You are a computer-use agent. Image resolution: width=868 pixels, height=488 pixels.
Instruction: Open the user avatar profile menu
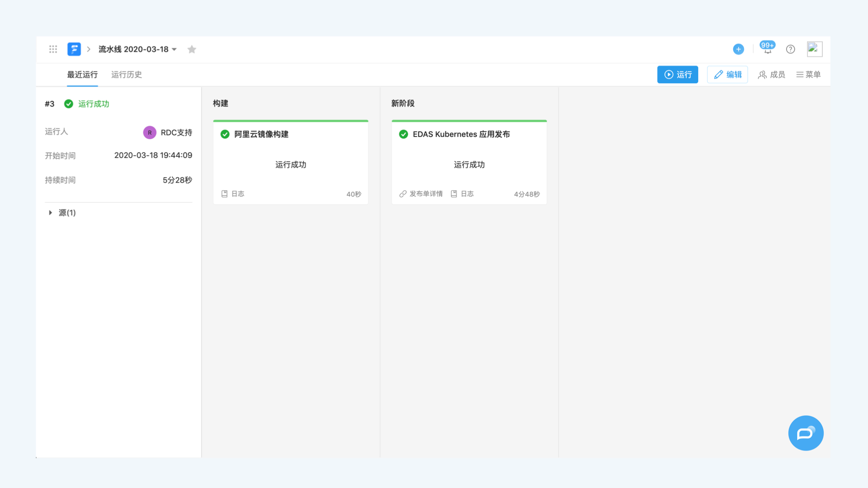pos(815,49)
